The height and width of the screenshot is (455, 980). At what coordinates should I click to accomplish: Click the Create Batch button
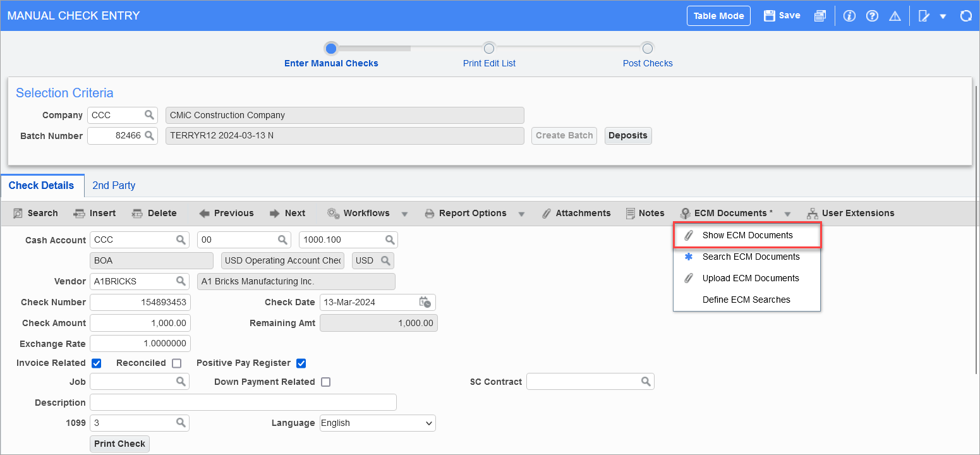tap(564, 135)
